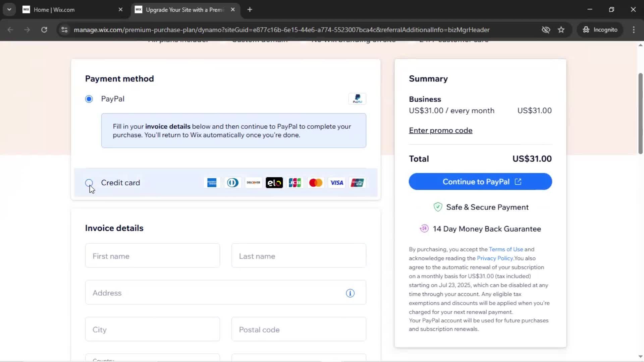Viewport: 644px width, 362px height.
Task: Close the Upgrade Your Site tab
Action: (x=233, y=10)
